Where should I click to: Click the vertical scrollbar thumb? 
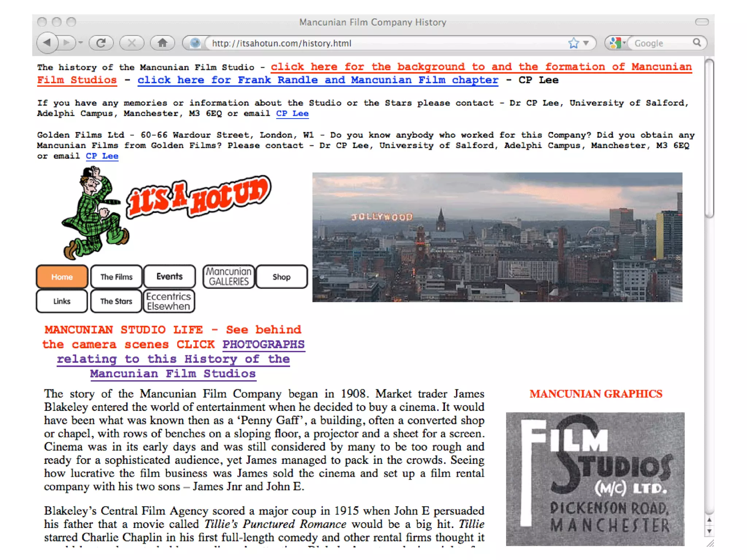click(x=709, y=139)
